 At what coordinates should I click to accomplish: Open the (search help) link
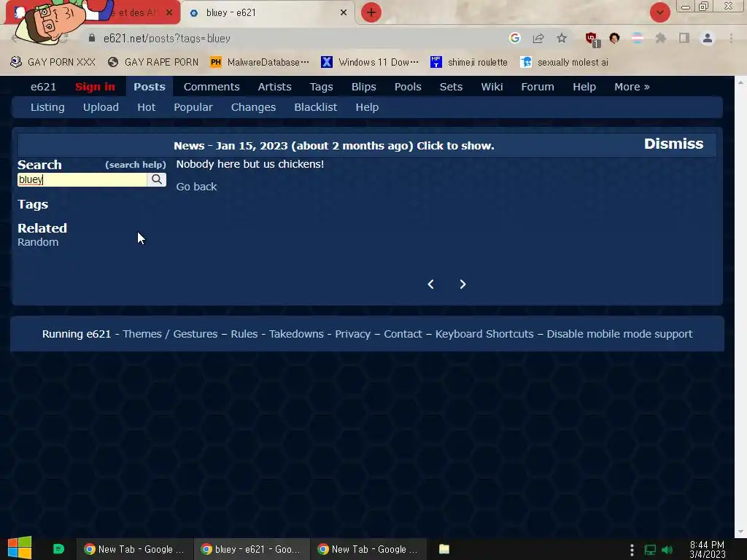click(135, 165)
